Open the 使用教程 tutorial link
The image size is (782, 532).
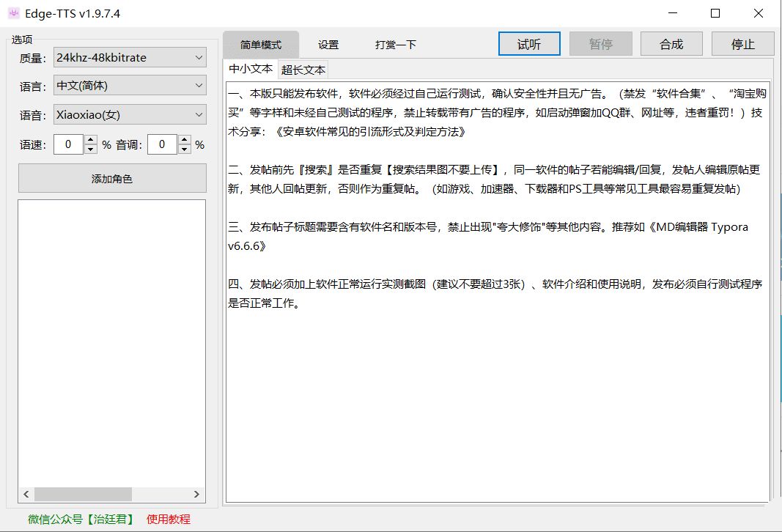pos(169,519)
